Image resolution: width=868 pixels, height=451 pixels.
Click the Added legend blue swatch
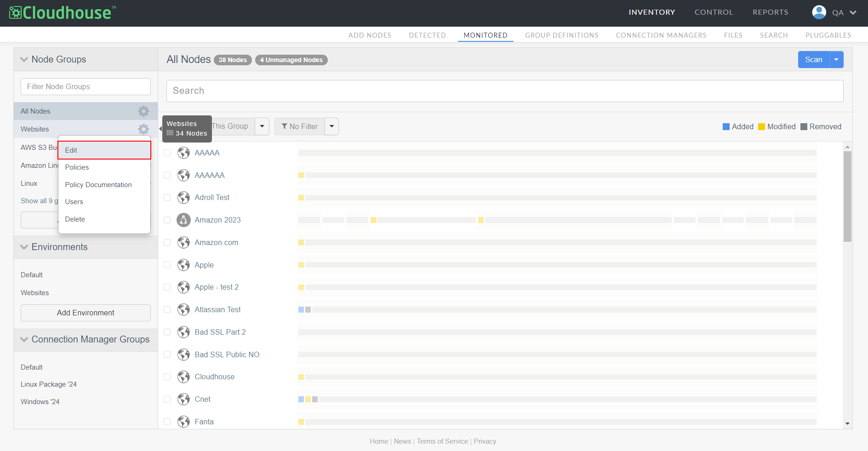point(726,126)
